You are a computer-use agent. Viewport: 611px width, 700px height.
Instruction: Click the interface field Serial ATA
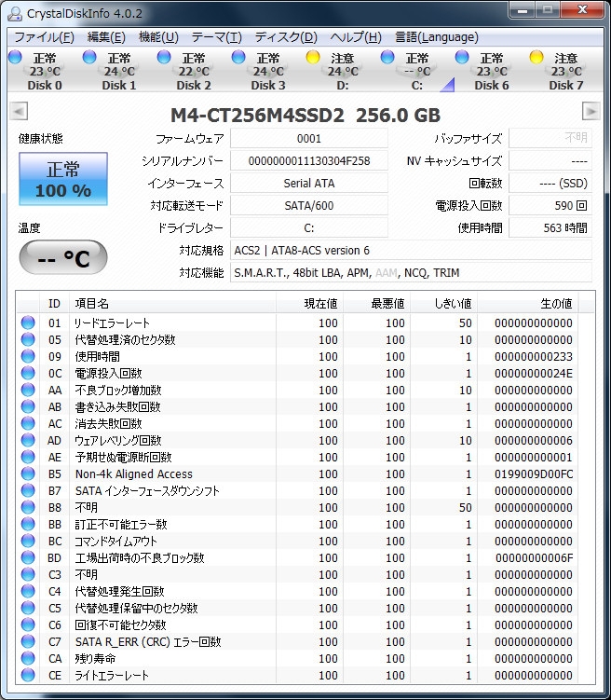point(309,183)
